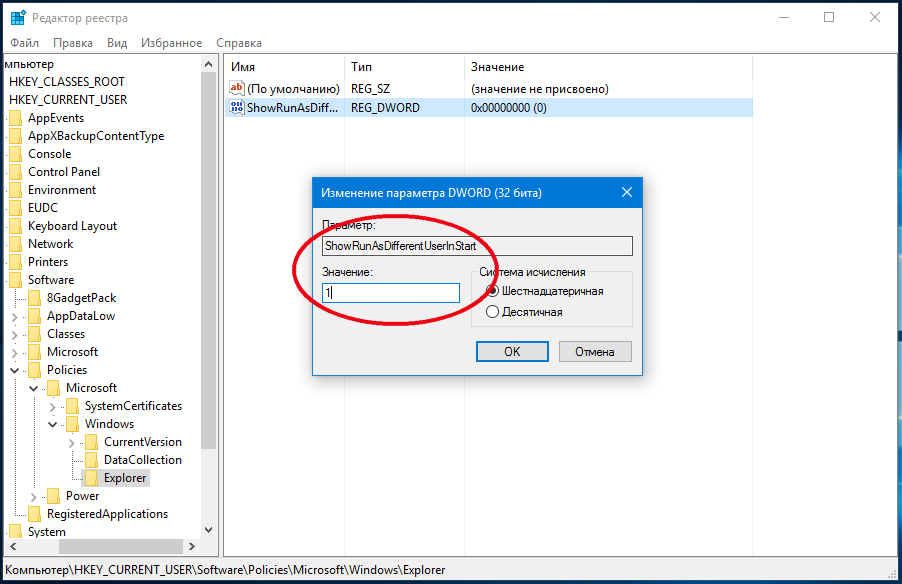Viewport: 902px width, 584px height.
Task: Click the 8GadgetPack folder icon
Action: pos(34,298)
